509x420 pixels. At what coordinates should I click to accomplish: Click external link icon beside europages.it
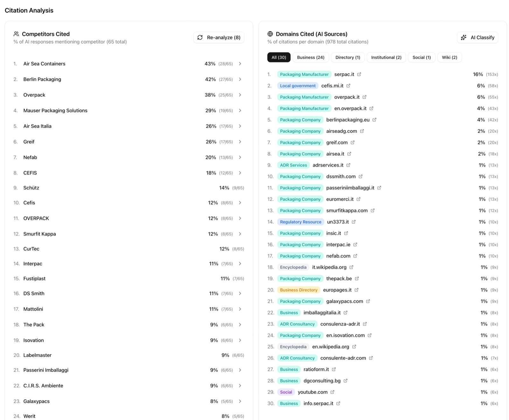[357, 290]
